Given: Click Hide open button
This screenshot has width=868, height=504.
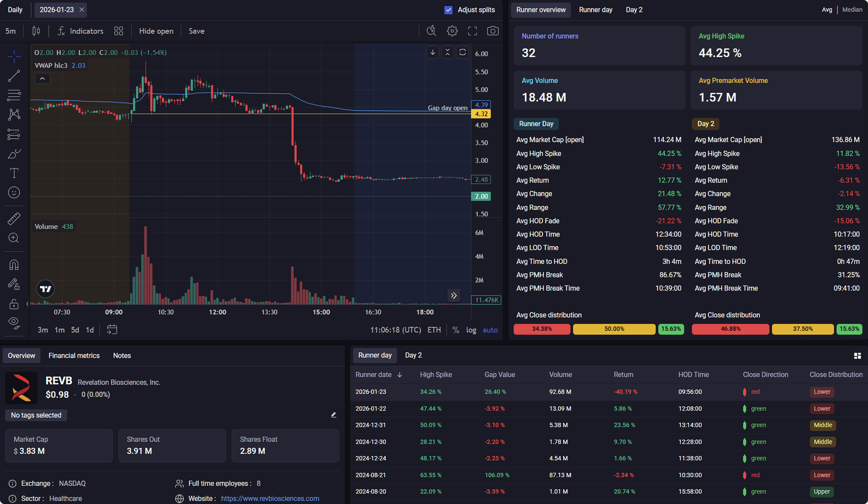Looking at the screenshot, I should click(x=156, y=31).
